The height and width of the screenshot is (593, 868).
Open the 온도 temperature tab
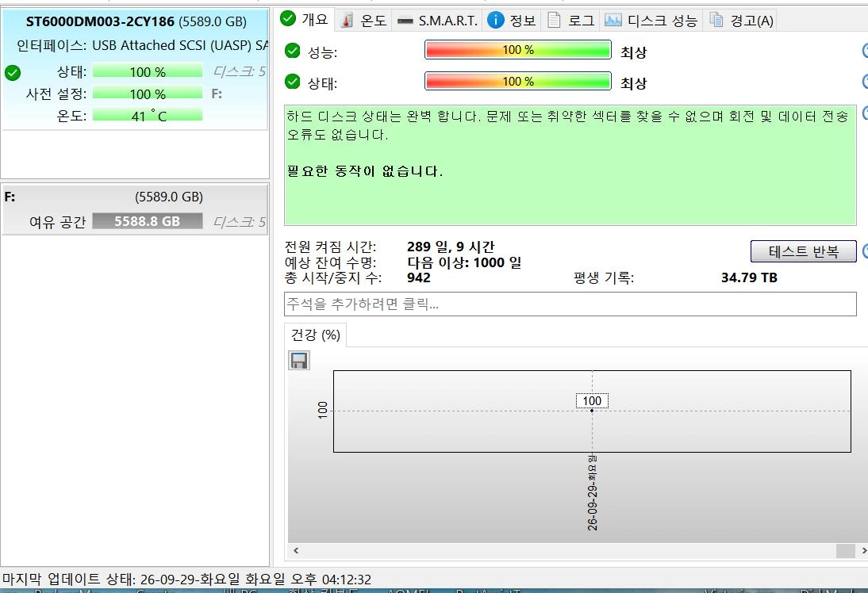(363, 21)
